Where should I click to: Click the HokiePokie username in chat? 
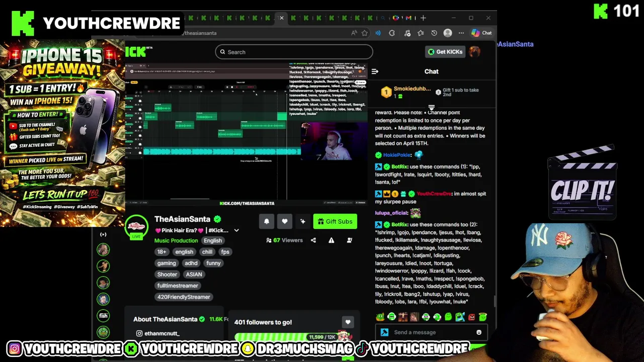coord(397,155)
